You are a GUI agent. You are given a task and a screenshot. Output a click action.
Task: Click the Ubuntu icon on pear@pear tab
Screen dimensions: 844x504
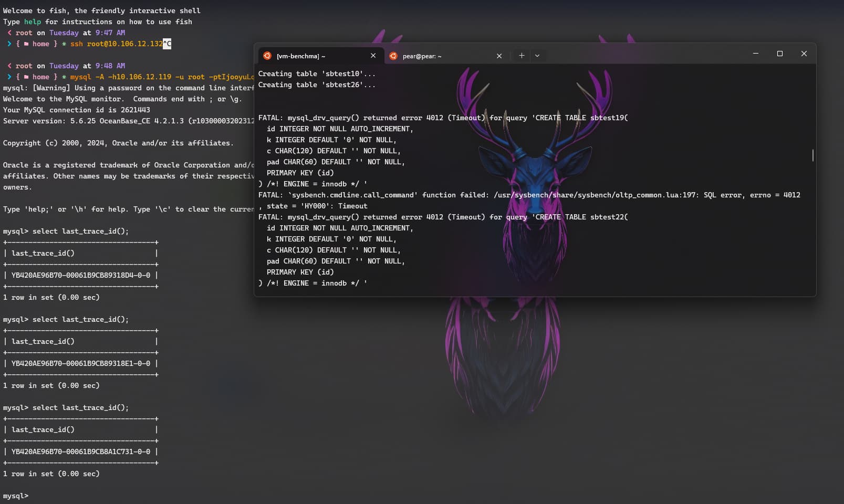pos(393,56)
